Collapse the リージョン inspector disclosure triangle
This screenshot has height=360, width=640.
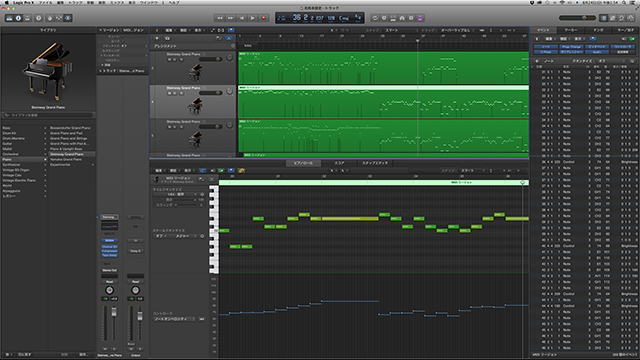coord(100,30)
